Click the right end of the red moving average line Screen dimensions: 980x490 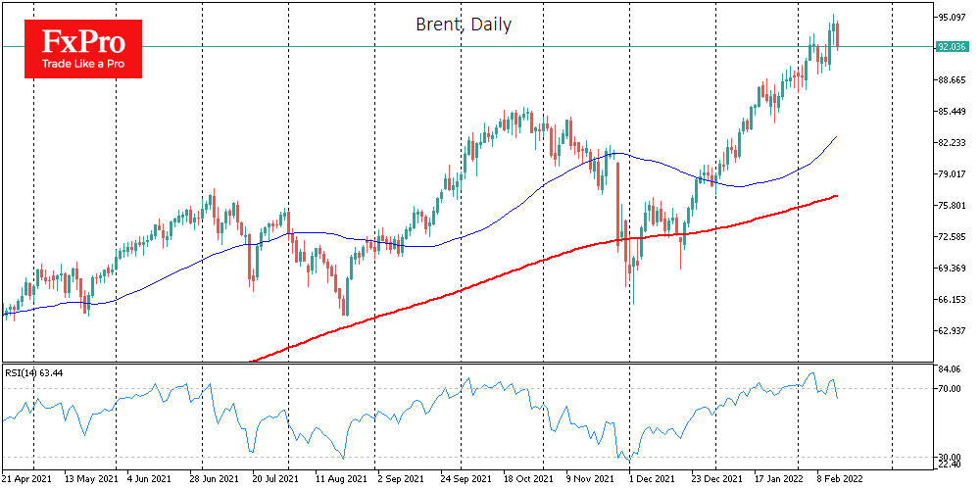[x=835, y=196]
